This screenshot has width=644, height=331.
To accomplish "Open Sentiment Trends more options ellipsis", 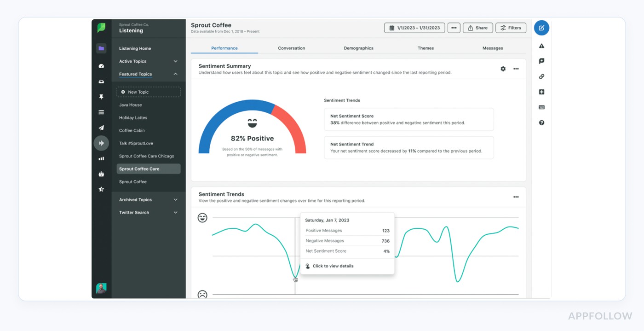I will pyautogui.click(x=516, y=197).
